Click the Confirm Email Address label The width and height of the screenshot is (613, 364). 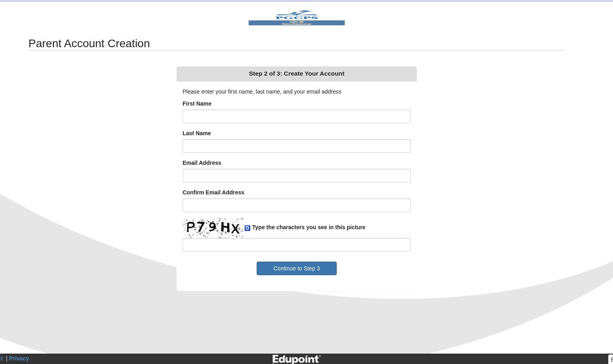click(x=213, y=192)
